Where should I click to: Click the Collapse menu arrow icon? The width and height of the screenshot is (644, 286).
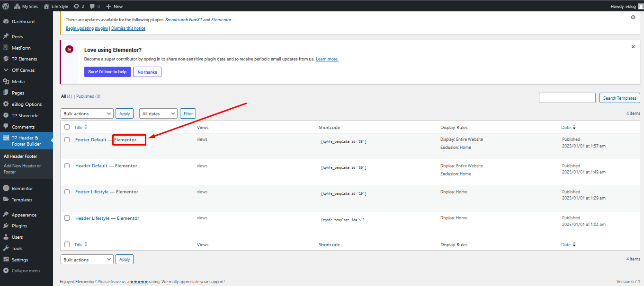6,271
